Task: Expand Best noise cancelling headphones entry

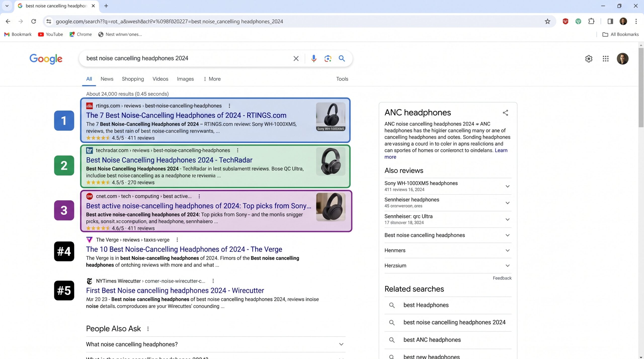Action: [x=448, y=235]
